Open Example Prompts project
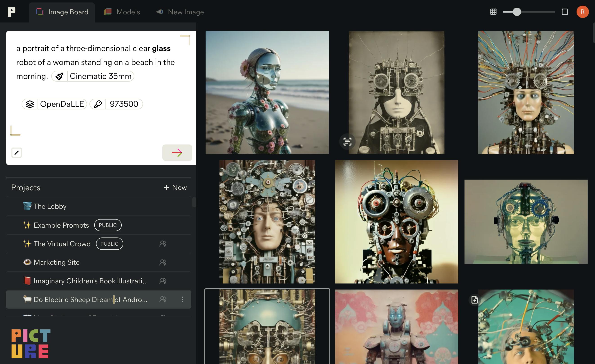The image size is (595, 364). [x=61, y=225]
